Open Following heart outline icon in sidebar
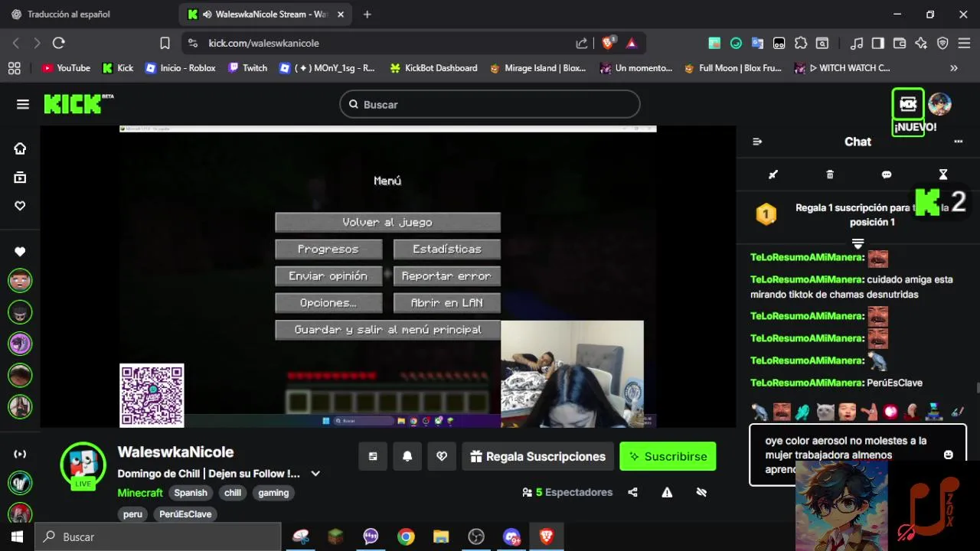The image size is (980, 551). coord(20,206)
